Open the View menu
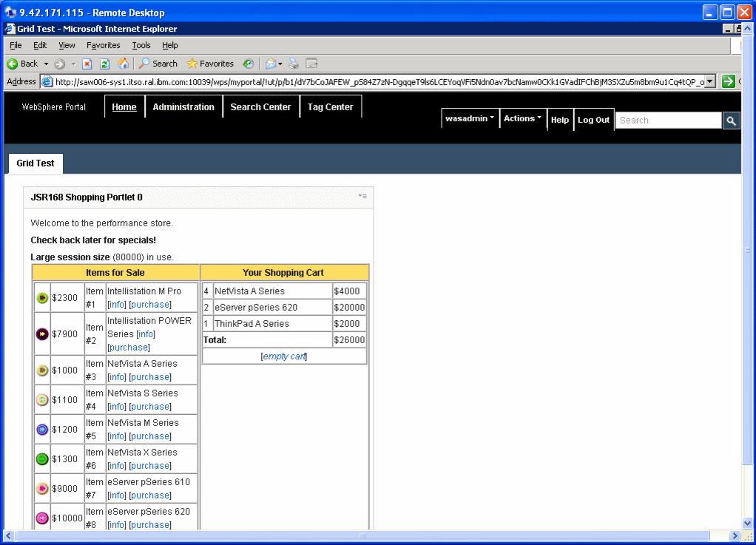This screenshot has height=545, width=756. pyautogui.click(x=67, y=45)
